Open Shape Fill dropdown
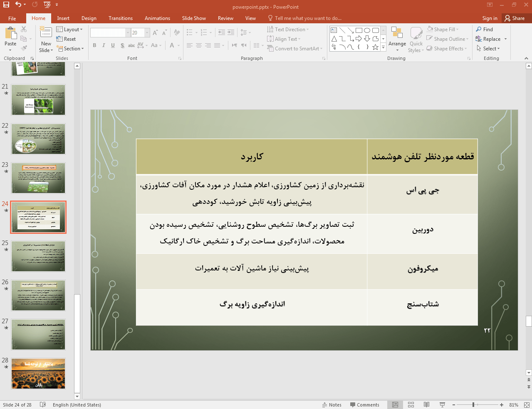532x409 pixels. tap(443, 30)
